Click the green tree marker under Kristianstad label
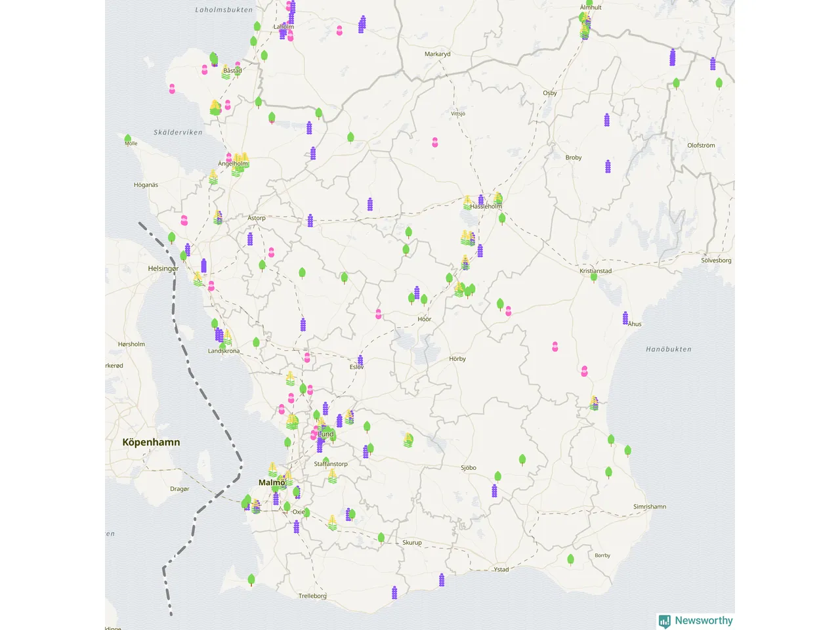The height and width of the screenshot is (630, 840). pos(594,277)
